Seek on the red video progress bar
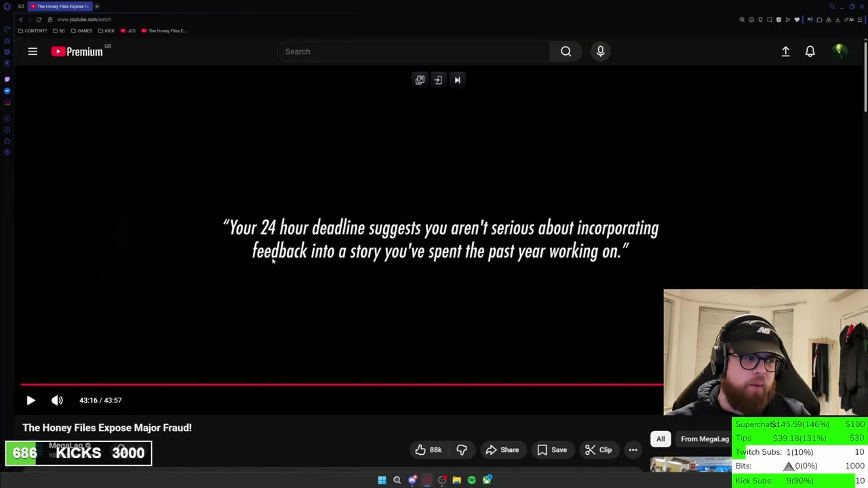Viewport: 868px width, 488px height. pyautogui.click(x=342, y=384)
